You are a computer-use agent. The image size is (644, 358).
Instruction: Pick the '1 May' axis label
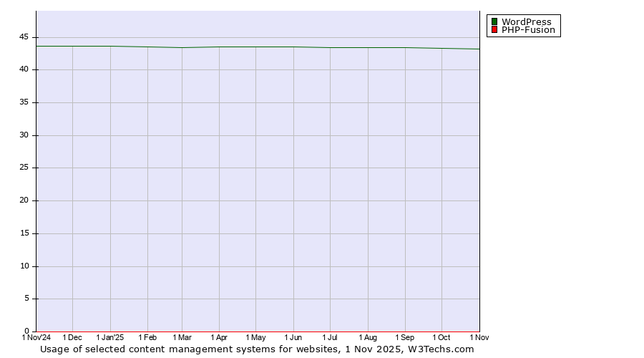[x=255, y=337]
